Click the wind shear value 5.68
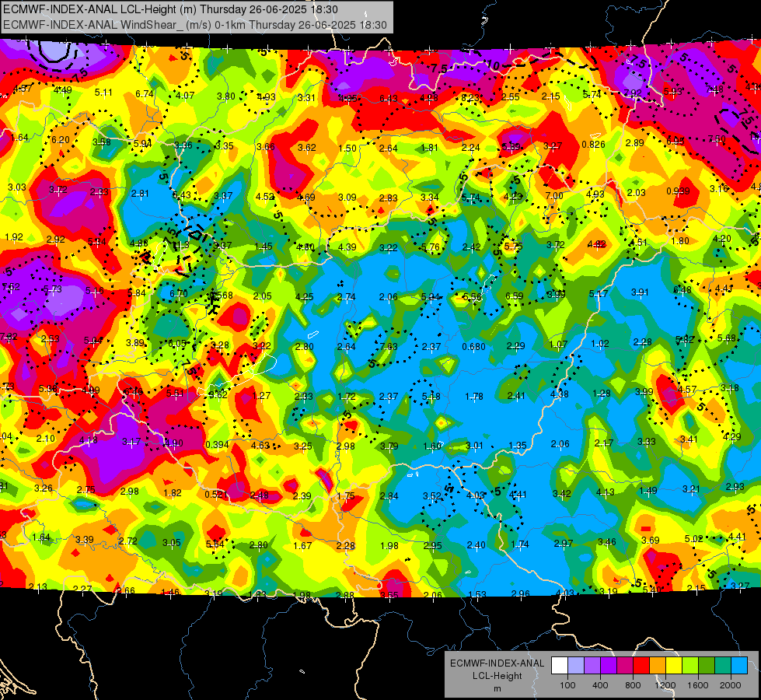Viewport: 761px width, 700px height. click(727, 338)
